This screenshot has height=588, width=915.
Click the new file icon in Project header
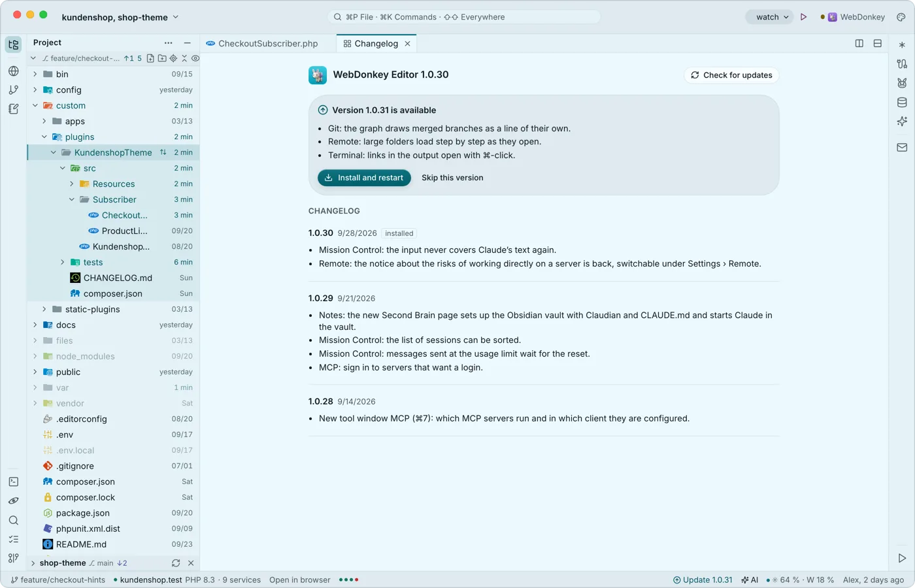pos(151,58)
